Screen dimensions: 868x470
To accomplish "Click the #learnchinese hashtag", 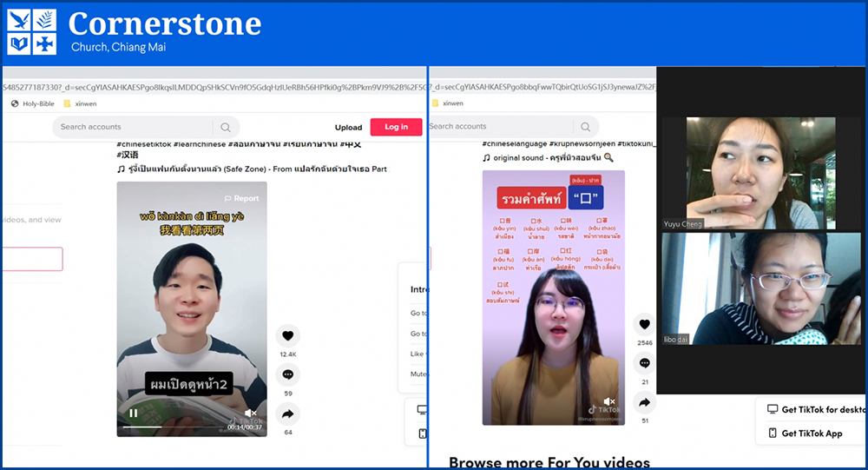I will 199,144.
